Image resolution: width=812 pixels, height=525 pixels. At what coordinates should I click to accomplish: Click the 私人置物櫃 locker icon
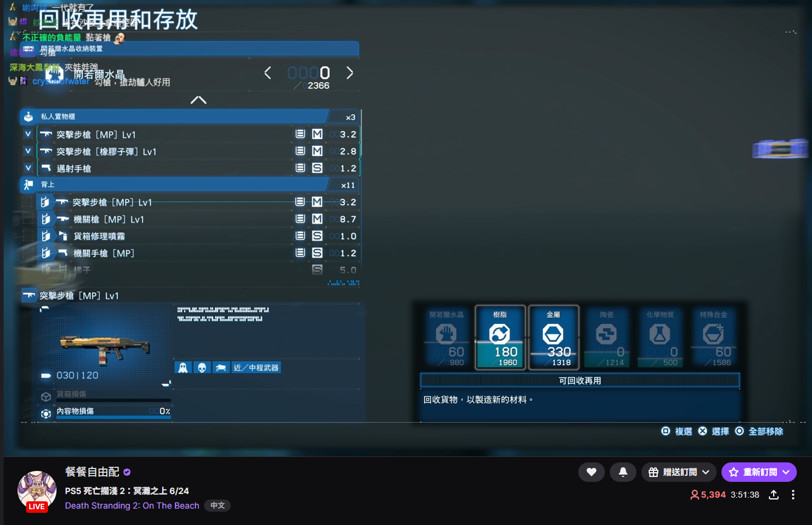[28, 117]
